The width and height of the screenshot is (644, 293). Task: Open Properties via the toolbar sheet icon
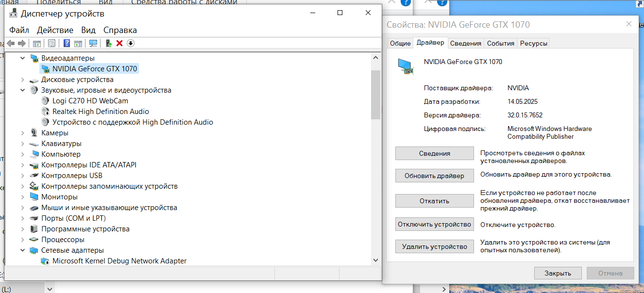52,43
